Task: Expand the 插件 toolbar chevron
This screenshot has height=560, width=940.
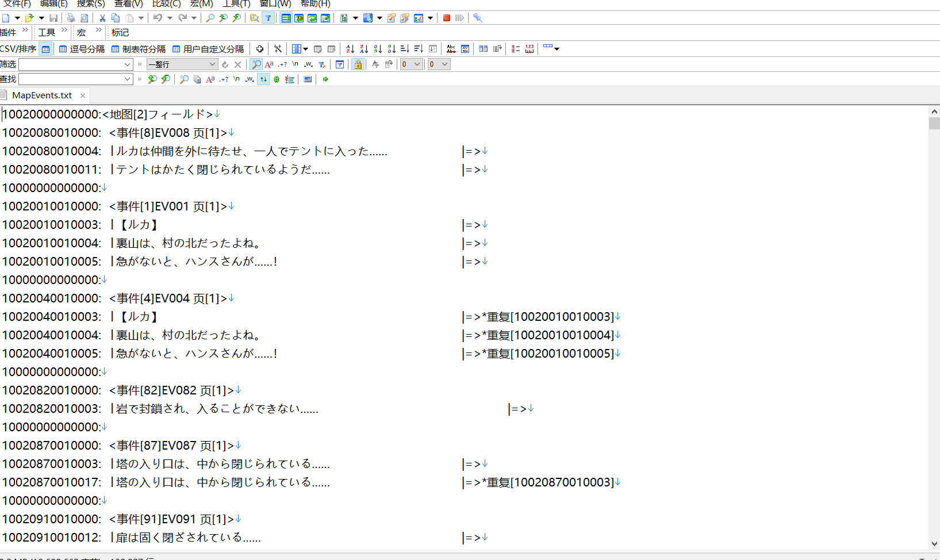Action: coord(25,30)
